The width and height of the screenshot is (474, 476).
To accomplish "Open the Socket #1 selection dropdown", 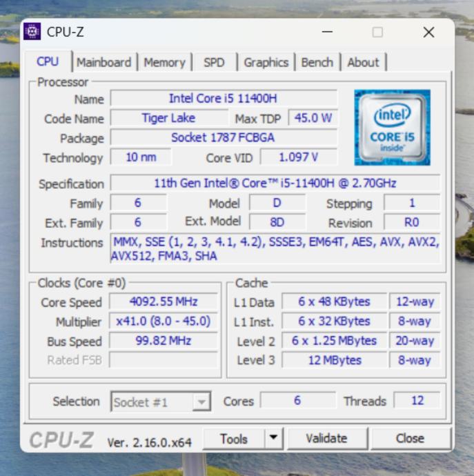I will (x=161, y=401).
